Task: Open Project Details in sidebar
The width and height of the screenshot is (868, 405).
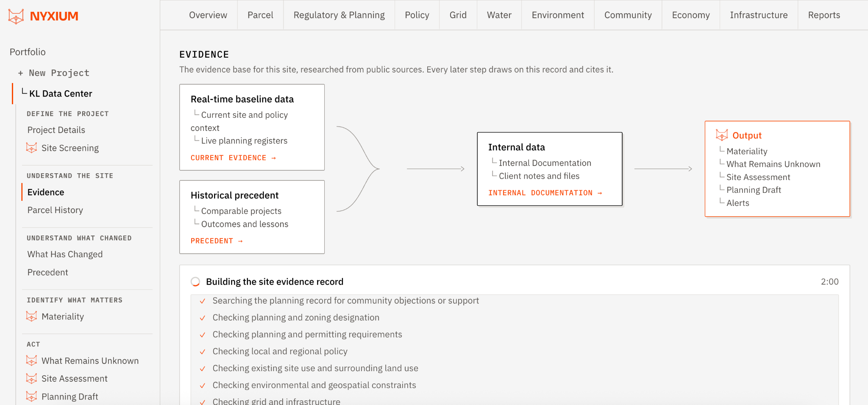Action: (x=56, y=130)
